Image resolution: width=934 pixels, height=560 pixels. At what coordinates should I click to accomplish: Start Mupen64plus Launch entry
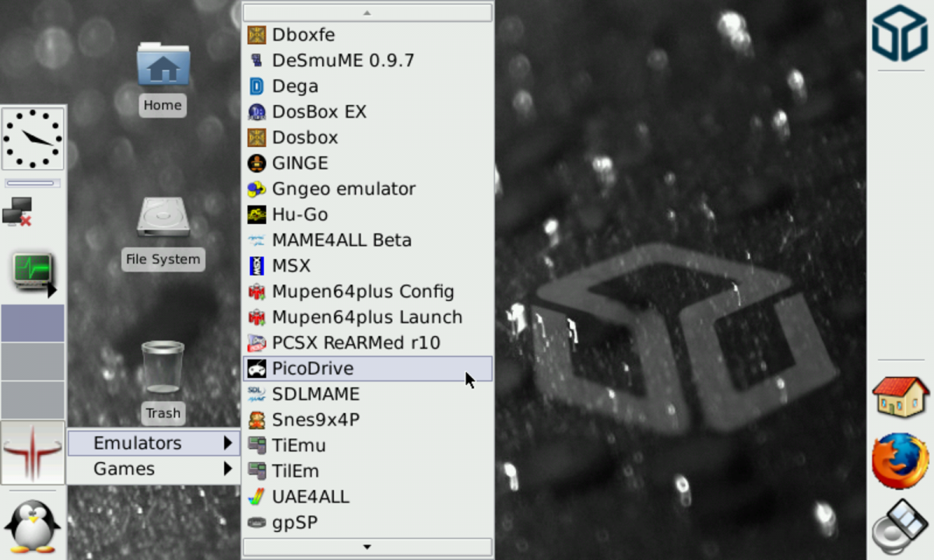click(x=367, y=317)
